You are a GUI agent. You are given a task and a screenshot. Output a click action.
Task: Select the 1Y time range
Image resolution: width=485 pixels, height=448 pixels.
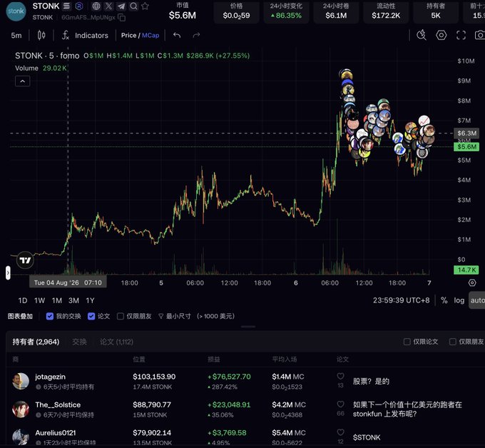(90, 300)
